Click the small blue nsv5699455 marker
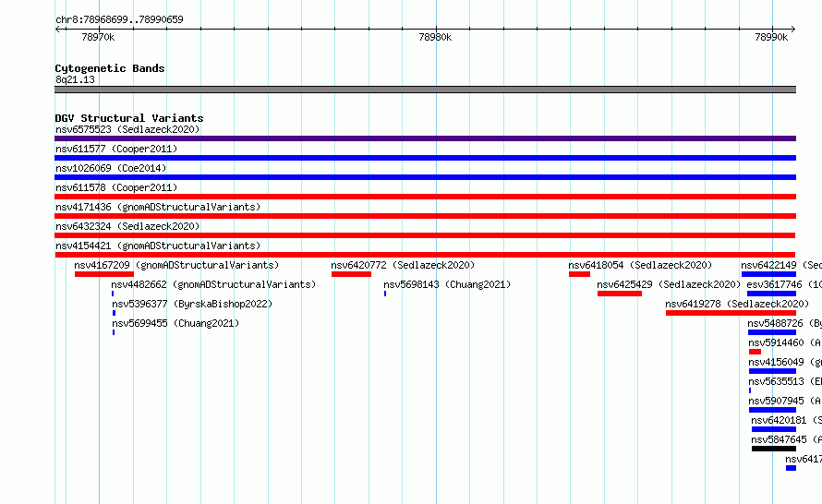Screen dimensions: 822x504 tap(114, 332)
